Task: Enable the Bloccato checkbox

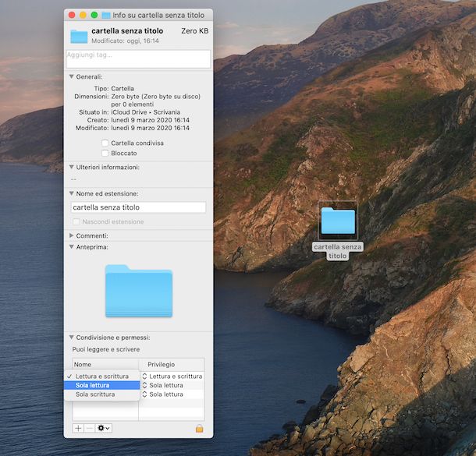Action: coord(105,153)
